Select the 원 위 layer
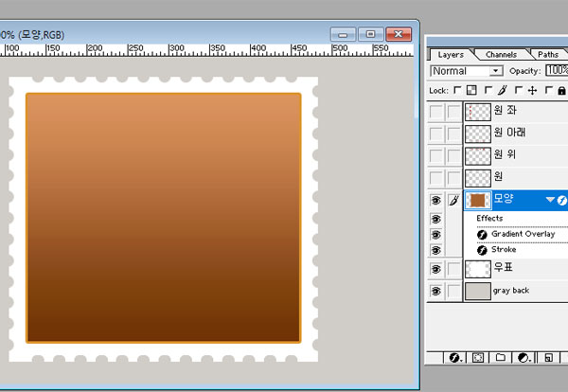The height and width of the screenshot is (392, 568). [505, 154]
